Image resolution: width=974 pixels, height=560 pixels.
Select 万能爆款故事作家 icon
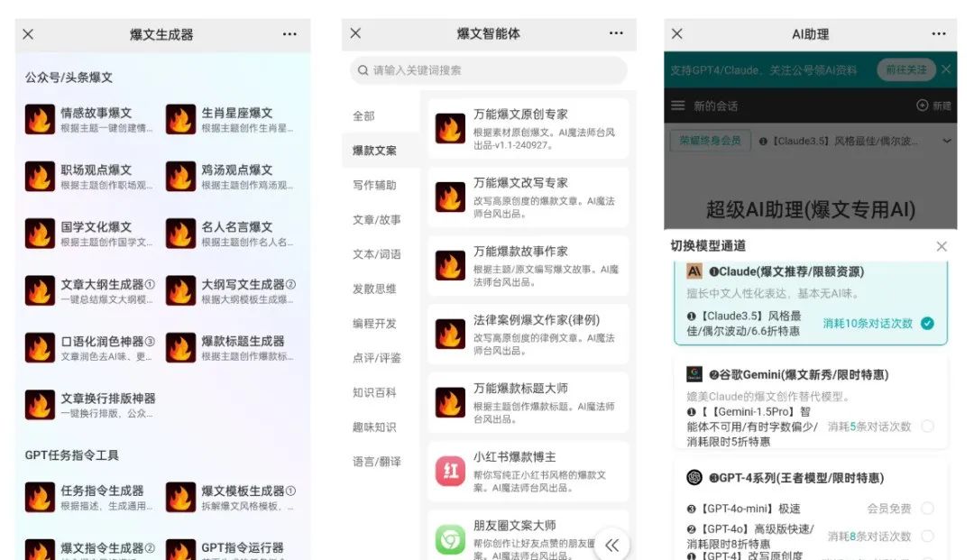pyautogui.click(x=450, y=266)
